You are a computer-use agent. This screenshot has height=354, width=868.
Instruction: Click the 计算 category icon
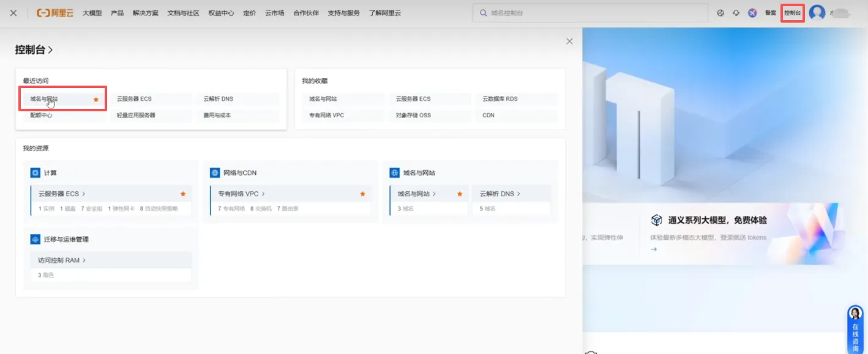click(x=36, y=173)
